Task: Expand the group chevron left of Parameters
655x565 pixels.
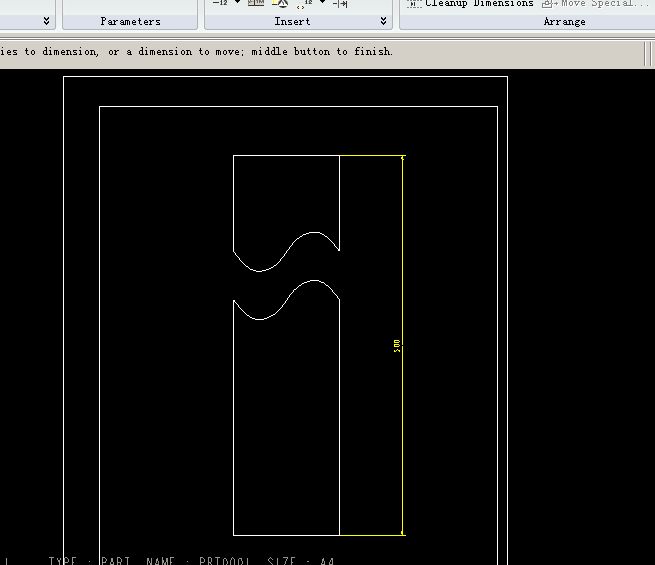Action: 46,21
